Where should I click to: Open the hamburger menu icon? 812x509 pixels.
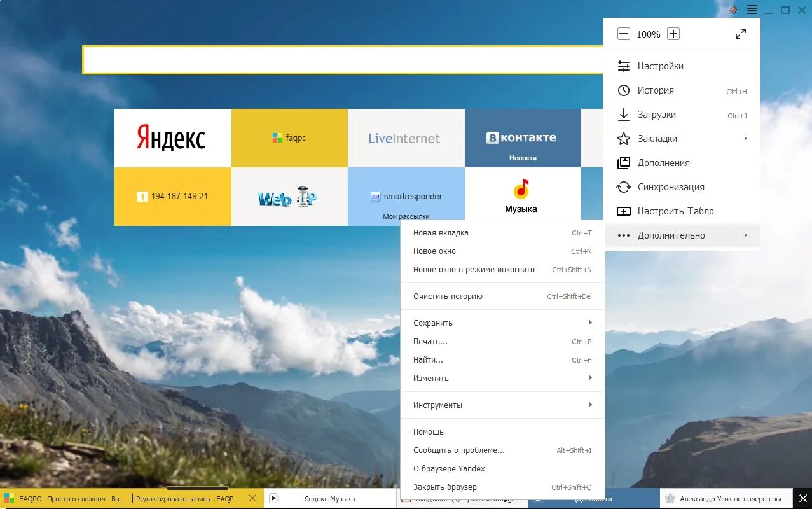coord(752,10)
